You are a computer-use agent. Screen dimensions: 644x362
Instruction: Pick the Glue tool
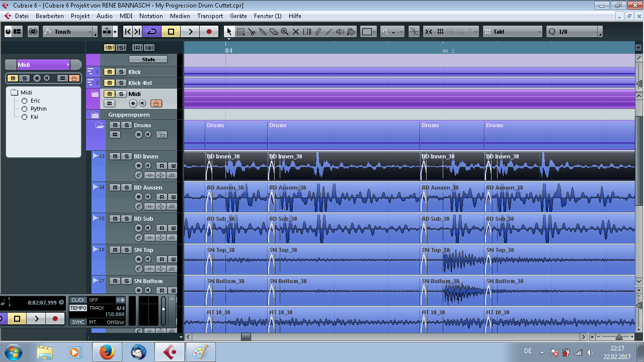[263, 32]
